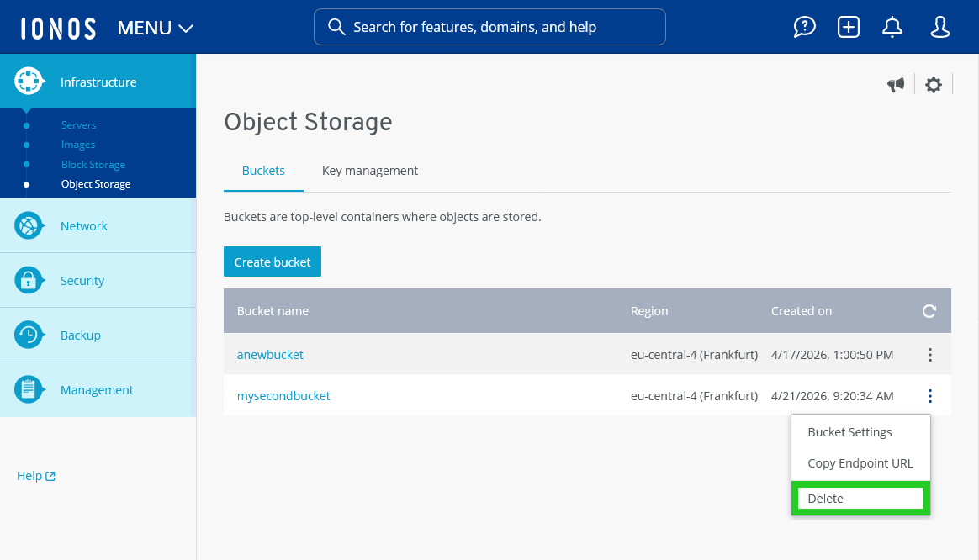The width and height of the screenshot is (979, 560).
Task: Open the actions menu for mysecondbucket
Action: pos(930,395)
